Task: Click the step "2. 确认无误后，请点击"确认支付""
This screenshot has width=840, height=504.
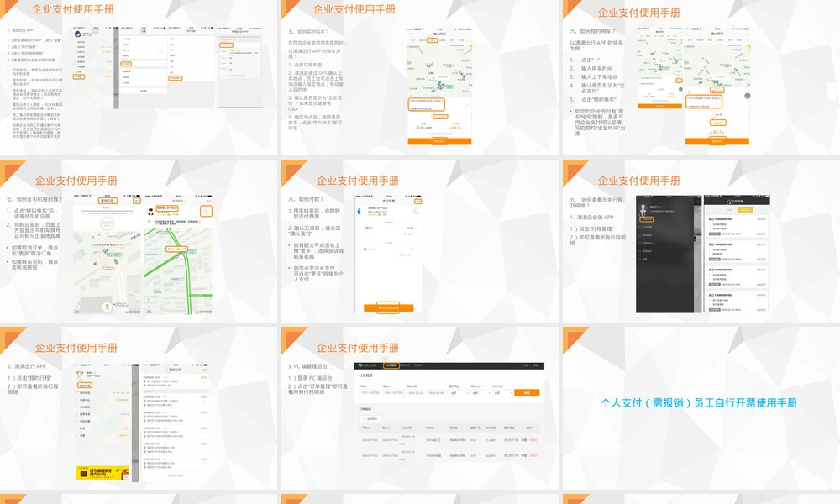Action: [314, 231]
